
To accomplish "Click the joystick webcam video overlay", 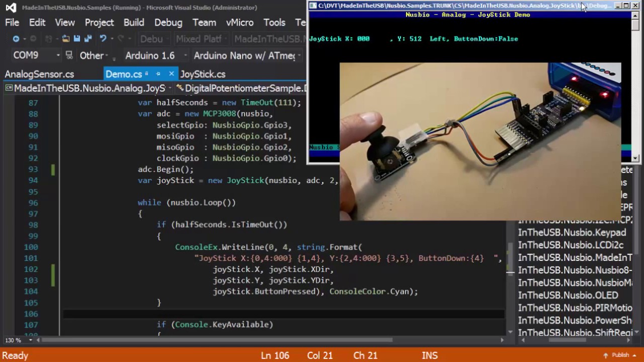I will [480, 142].
